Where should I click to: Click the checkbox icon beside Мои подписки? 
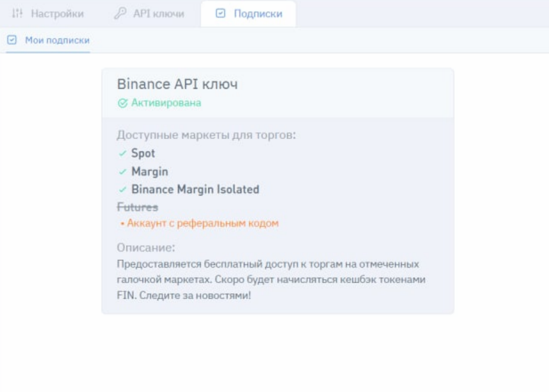pyautogui.click(x=12, y=40)
